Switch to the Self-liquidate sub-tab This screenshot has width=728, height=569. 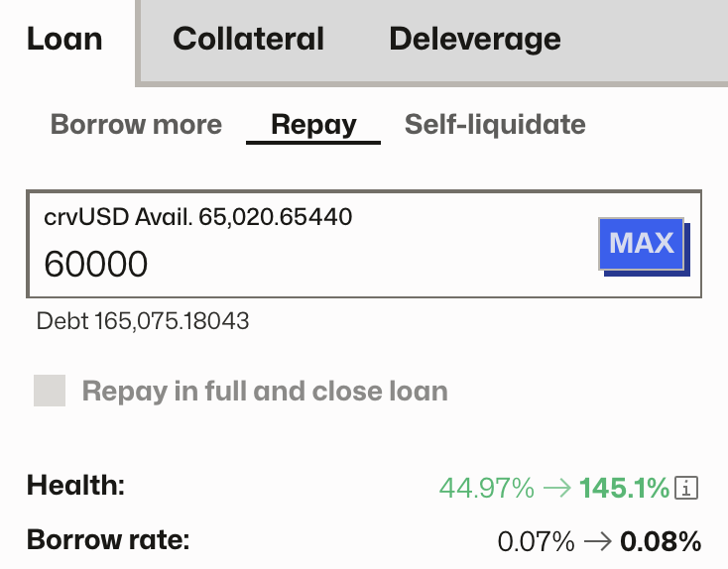tap(495, 125)
